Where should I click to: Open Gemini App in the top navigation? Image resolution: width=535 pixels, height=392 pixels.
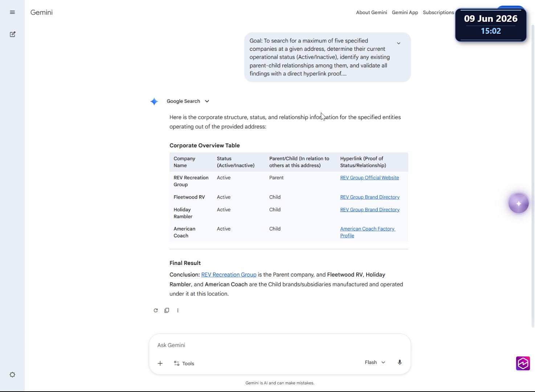point(405,12)
